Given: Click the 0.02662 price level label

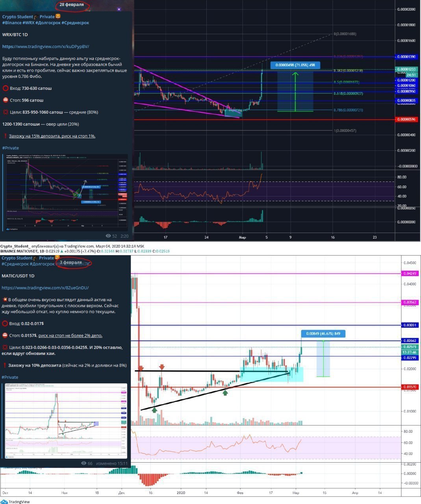Looking at the screenshot, I should (410, 341).
